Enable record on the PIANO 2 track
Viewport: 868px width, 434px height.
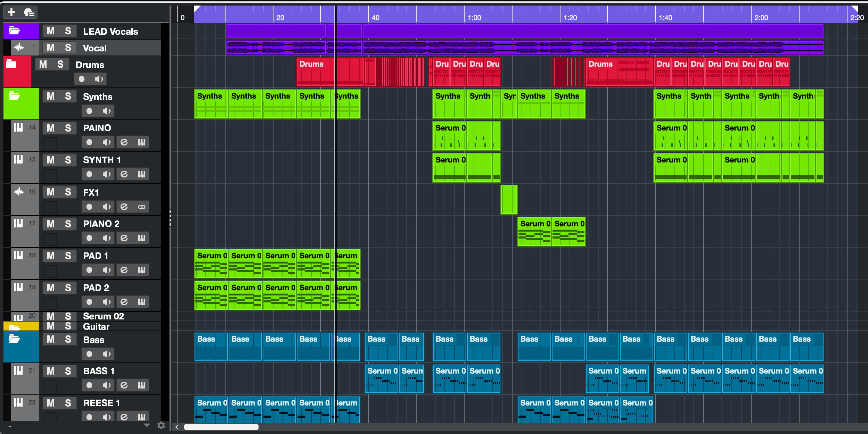(x=89, y=238)
